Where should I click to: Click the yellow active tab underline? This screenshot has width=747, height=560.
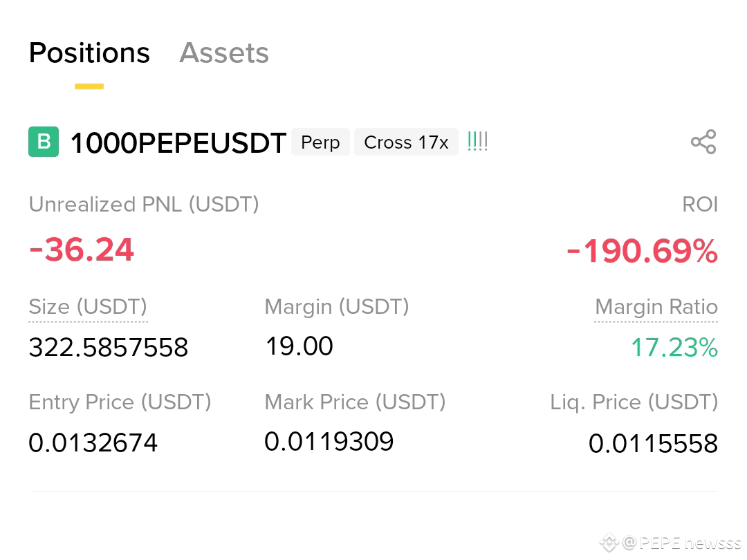click(x=89, y=86)
